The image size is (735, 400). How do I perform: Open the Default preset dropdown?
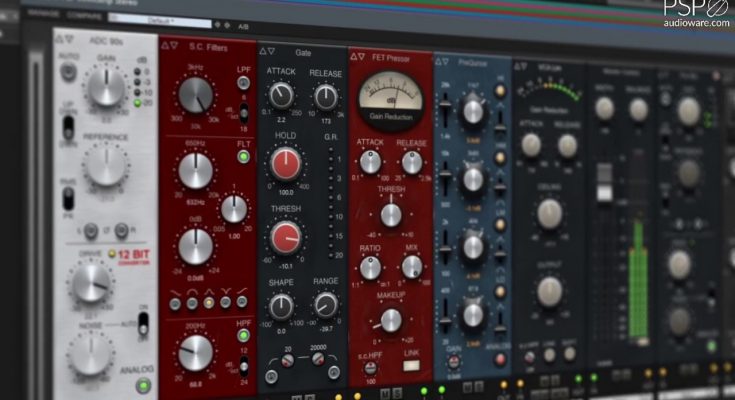pos(160,19)
